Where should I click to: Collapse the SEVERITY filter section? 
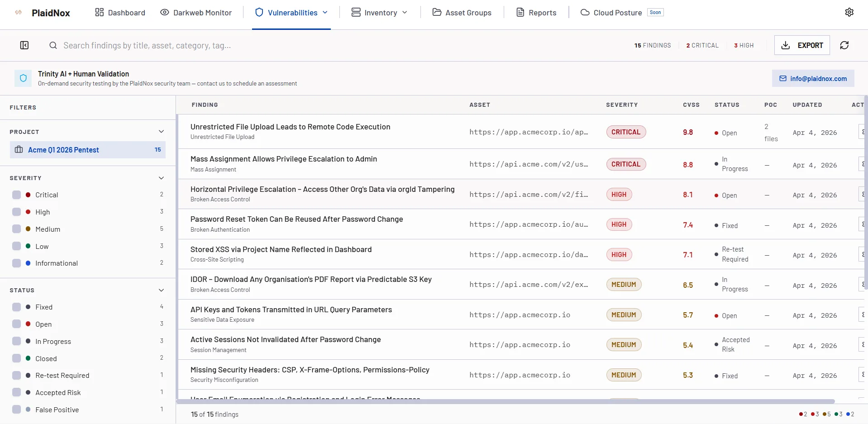click(x=162, y=178)
